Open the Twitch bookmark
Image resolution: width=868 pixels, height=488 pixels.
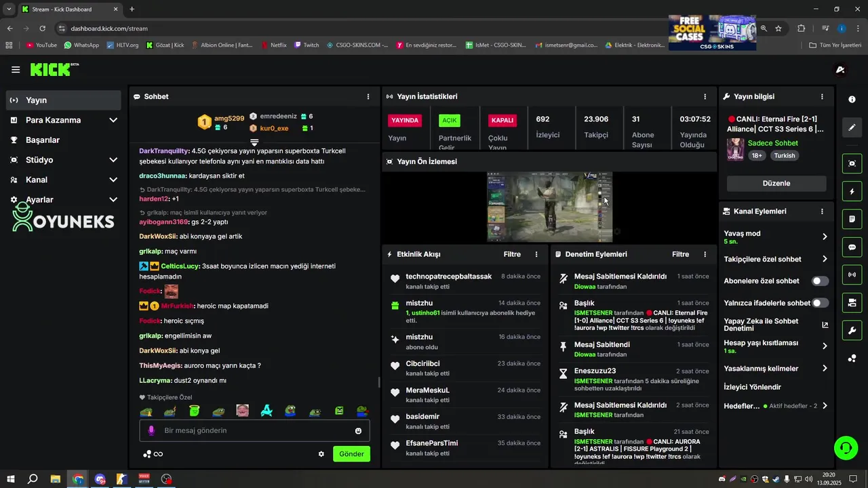tap(305, 45)
